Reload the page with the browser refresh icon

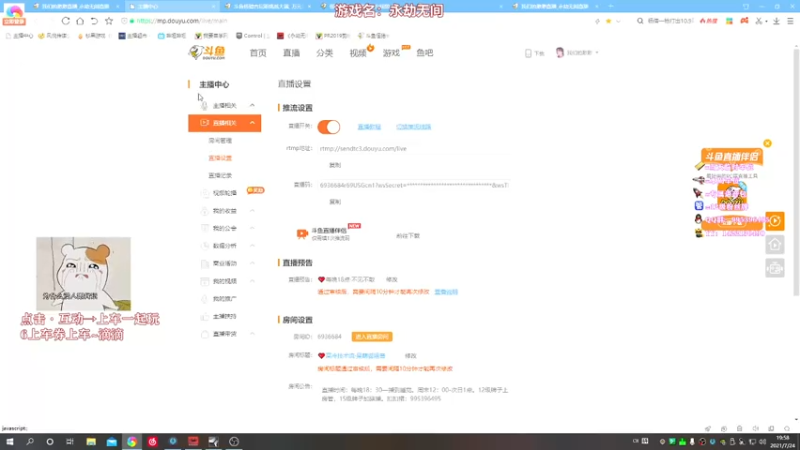point(65,21)
